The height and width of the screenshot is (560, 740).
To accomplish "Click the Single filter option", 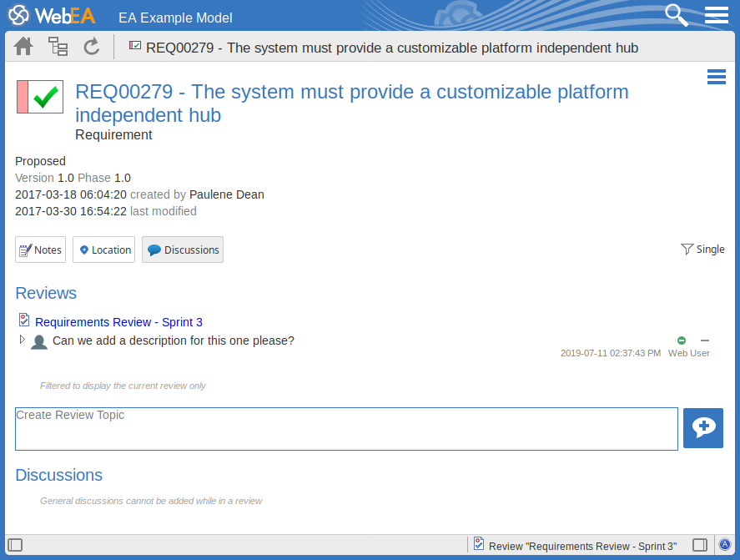I will tap(702, 249).
